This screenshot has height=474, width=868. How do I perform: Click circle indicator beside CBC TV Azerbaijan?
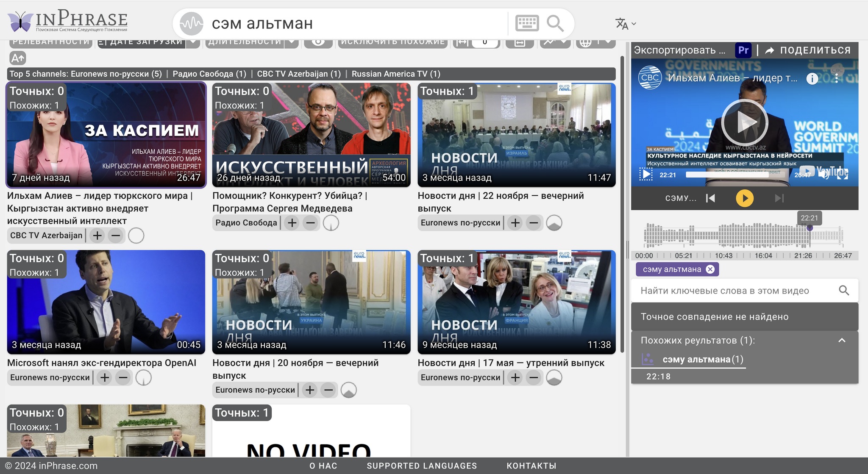[136, 236]
